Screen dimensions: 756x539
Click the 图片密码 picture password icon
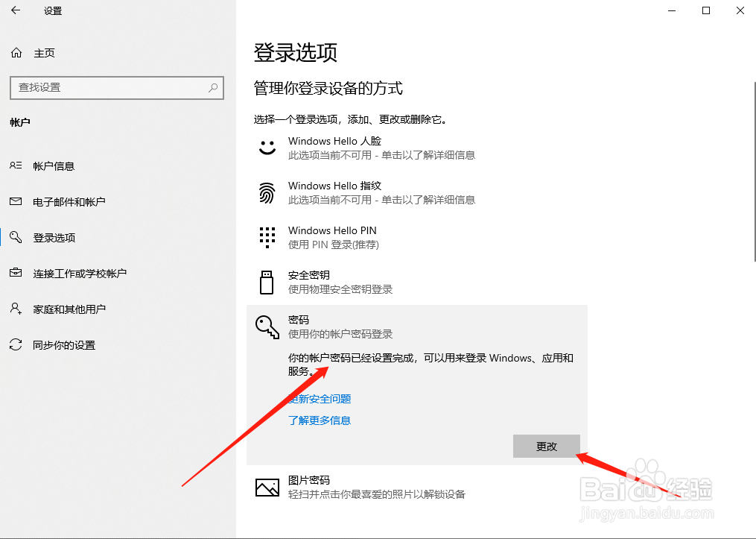coord(267,486)
